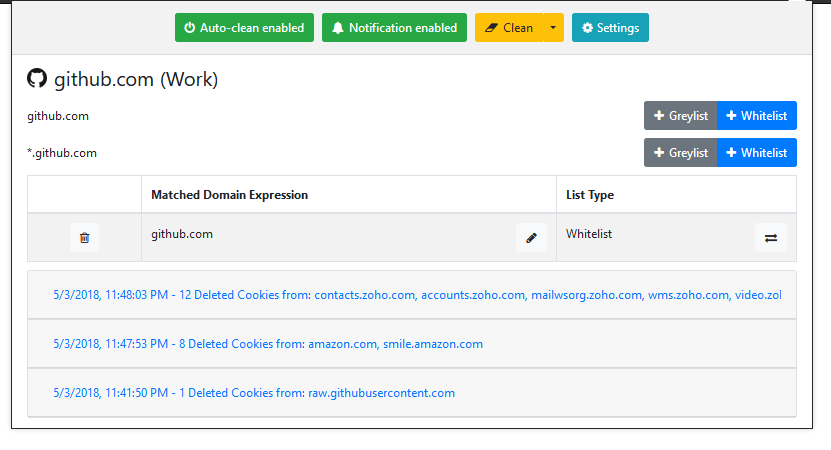Click the GitHub logo icon in the heading

click(x=37, y=78)
